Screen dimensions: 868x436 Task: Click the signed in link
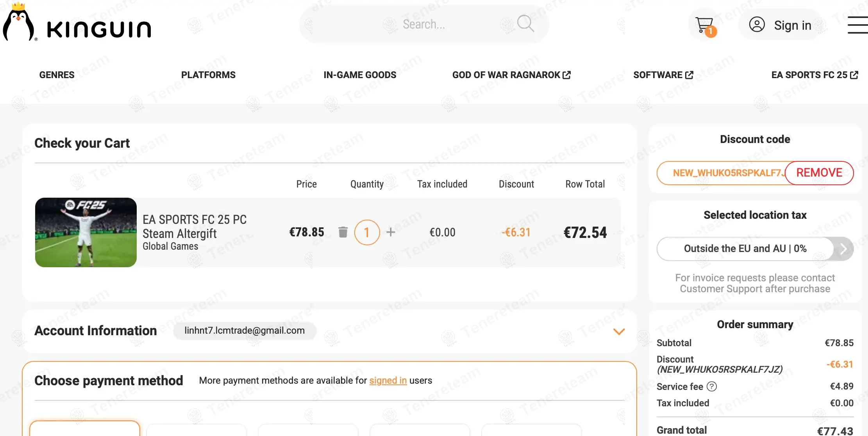point(388,381)
